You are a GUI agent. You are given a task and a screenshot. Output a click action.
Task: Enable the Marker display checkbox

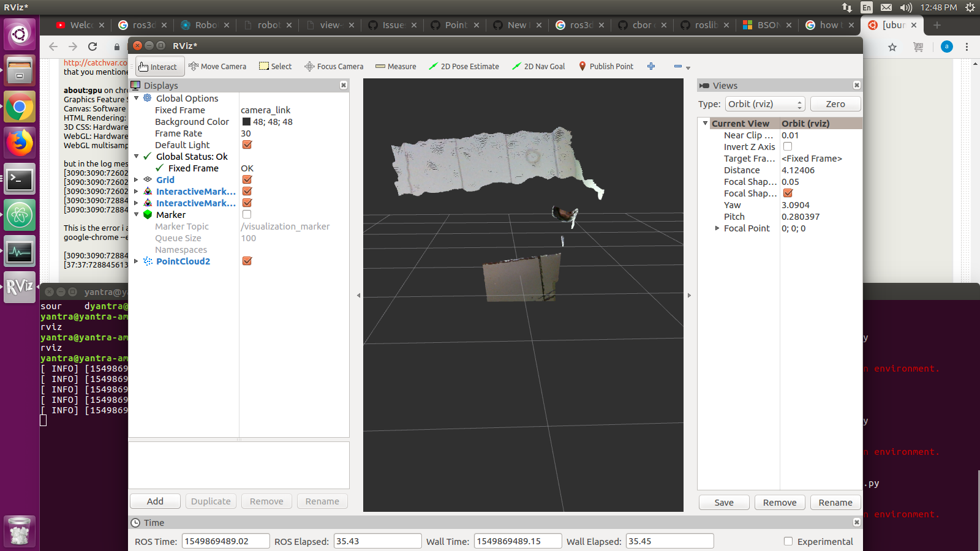[247, 215]
